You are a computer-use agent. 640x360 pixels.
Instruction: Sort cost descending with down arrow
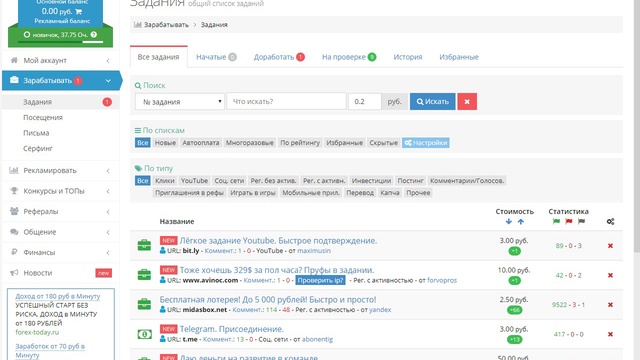[x=509, y=222]
